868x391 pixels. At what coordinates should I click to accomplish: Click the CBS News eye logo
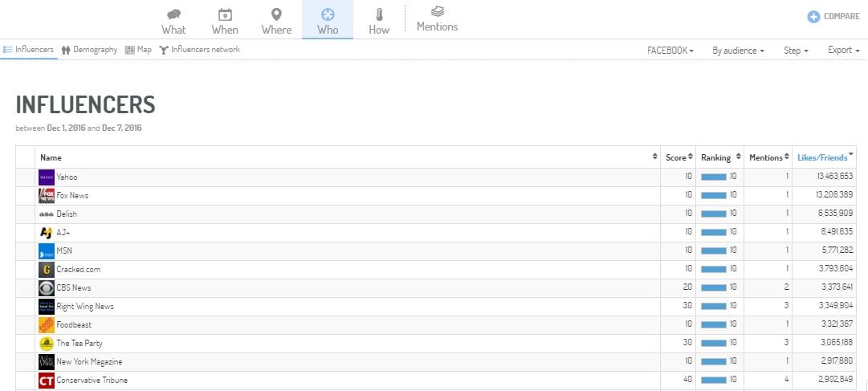tap(47, 288)
